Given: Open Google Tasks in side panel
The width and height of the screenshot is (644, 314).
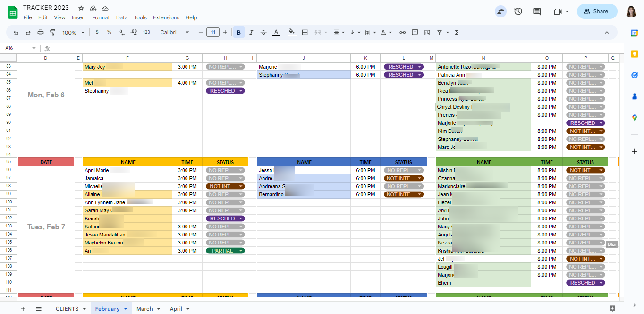Looking at the screenshot, I should (x=635, y=75).
